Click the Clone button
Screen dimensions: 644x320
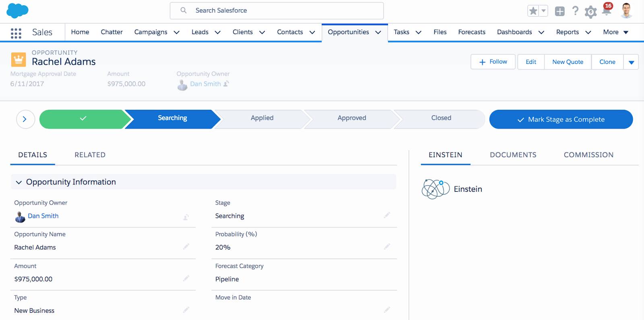coord(607,62)
